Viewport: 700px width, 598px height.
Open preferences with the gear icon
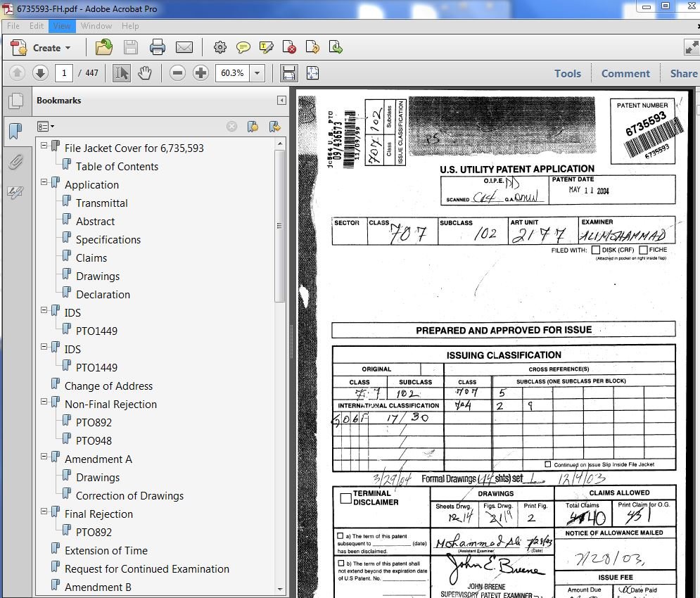(219, 47)
